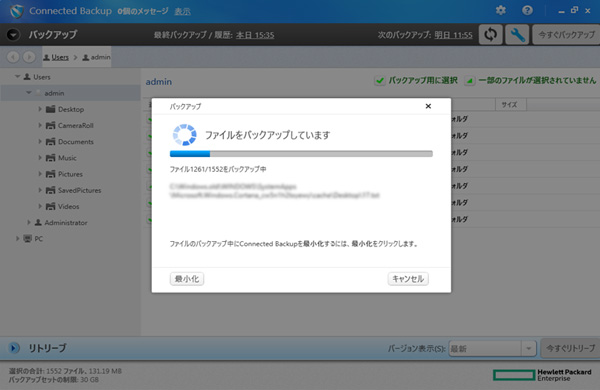The height and width of the screenshot is (390, 600).
Task: Click the back navigation arrow
Action: (13, 57)
